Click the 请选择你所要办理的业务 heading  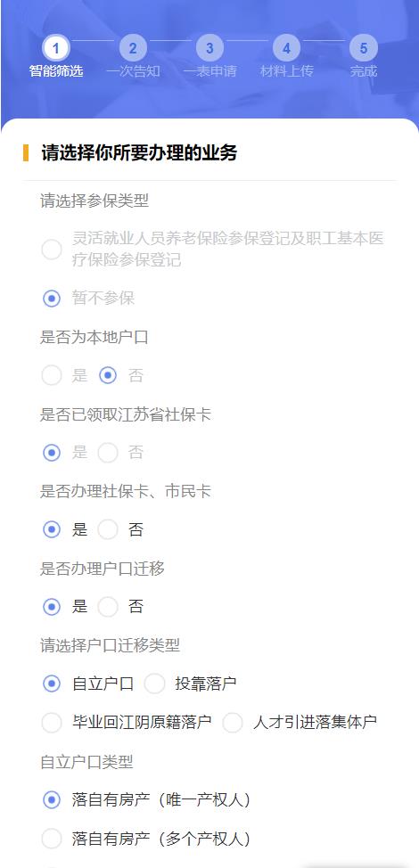pos(139,152)
